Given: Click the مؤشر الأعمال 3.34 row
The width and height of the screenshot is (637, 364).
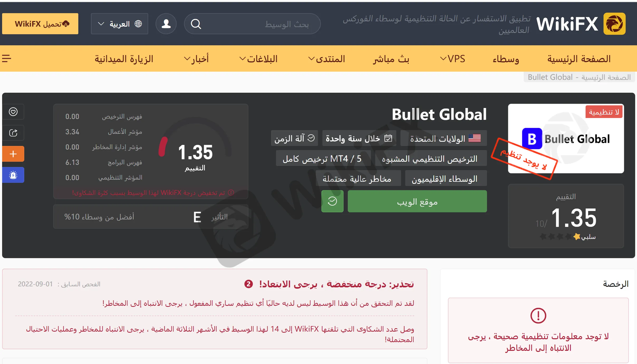Looking at the screenshot, I should [x=104, y=132].
